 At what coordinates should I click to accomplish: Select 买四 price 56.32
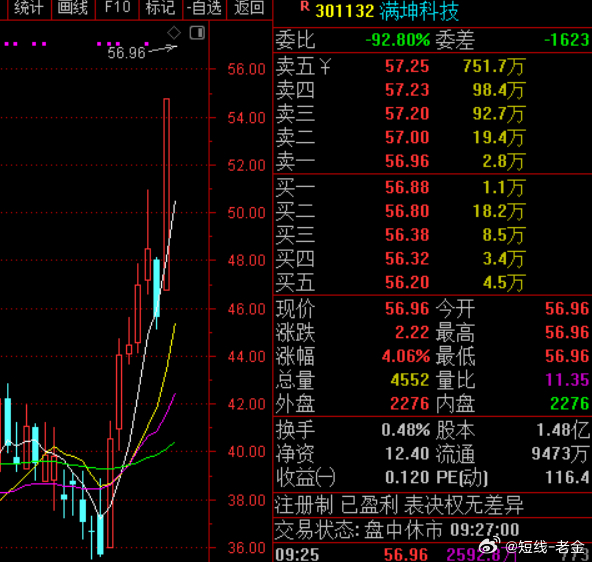pyautogui.click(x=407, y=259)
